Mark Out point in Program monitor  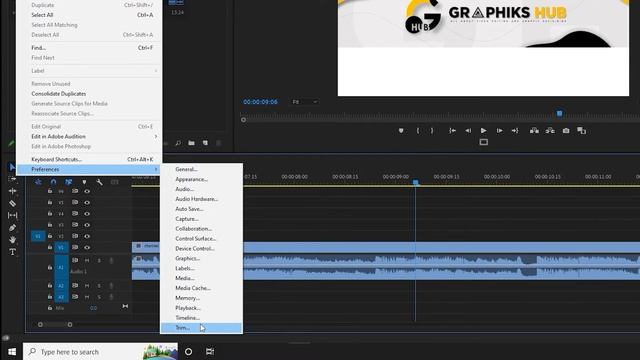(x=432, y=131)
